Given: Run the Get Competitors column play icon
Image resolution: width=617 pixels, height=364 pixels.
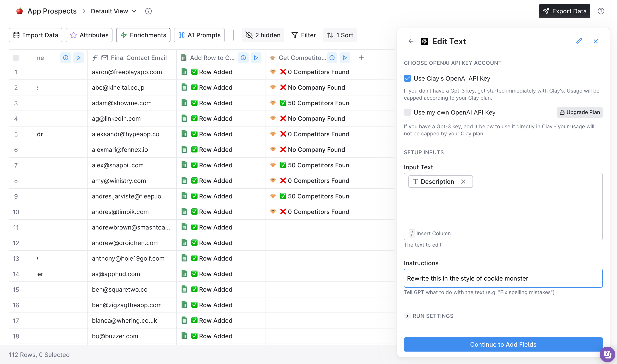Looking at the screenshot, I should tap(344, 58).
